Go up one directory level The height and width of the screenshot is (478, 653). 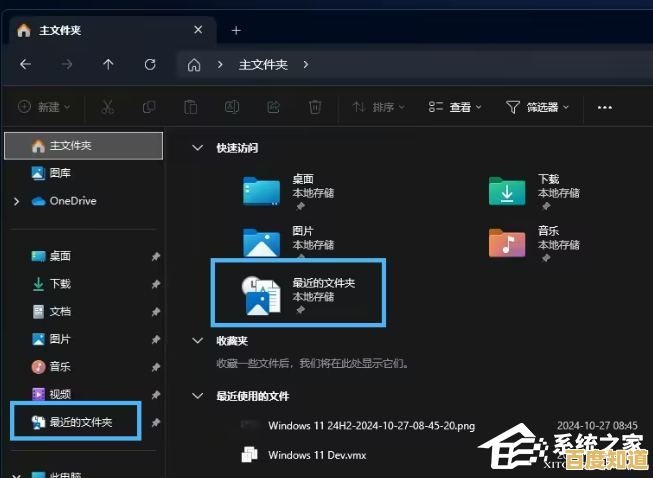[x=108, y=64]
